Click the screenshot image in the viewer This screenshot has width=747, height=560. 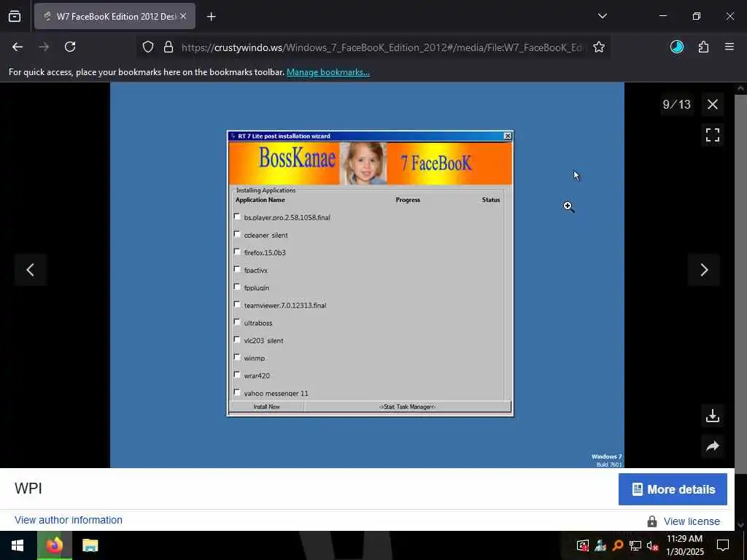tap(367, 275)
